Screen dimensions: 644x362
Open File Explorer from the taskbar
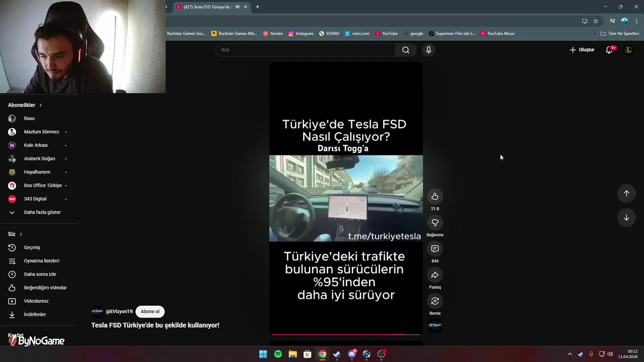coord(292,354)
